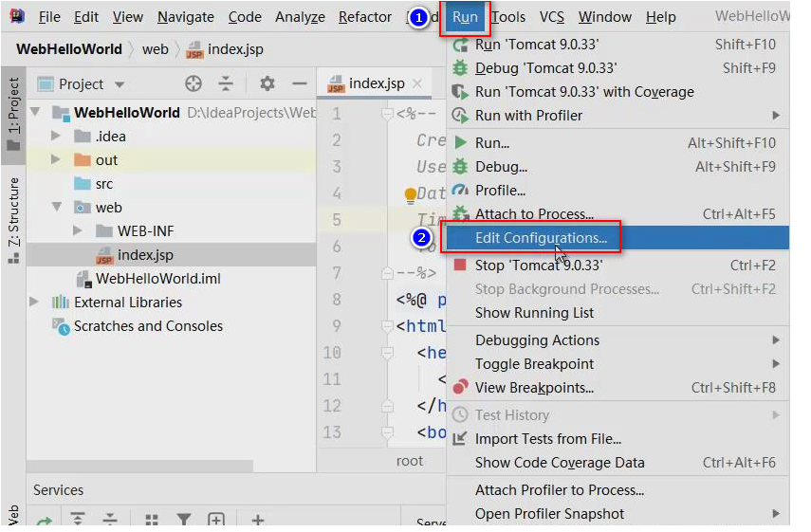
Task: Open Debugging Actions submenu
Action: point(617,340)
